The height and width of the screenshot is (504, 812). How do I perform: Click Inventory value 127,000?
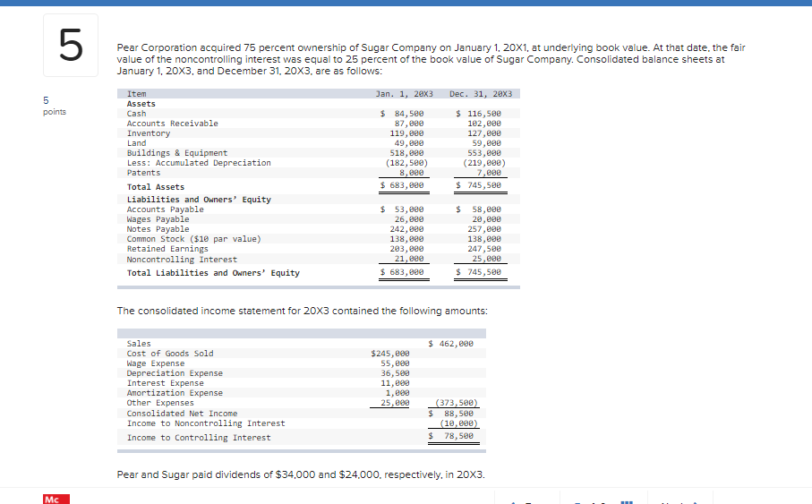pyautogui.click(x=484, y=133)
